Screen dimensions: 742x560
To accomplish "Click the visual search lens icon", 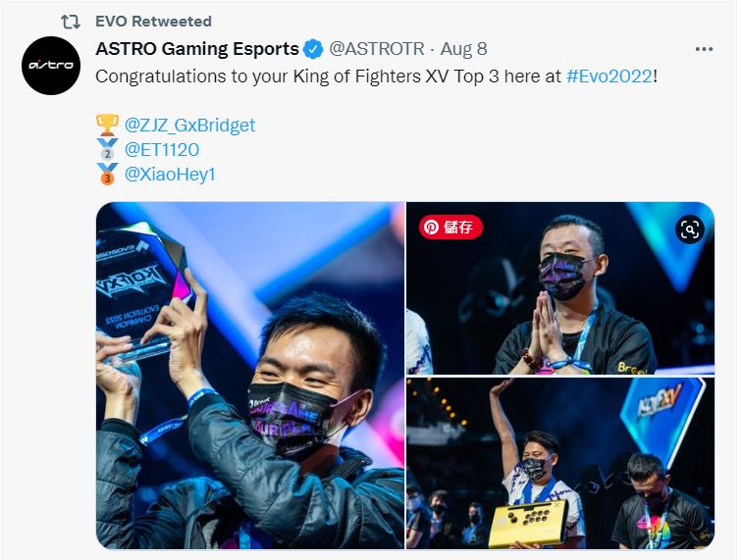I will pos(690,229).
